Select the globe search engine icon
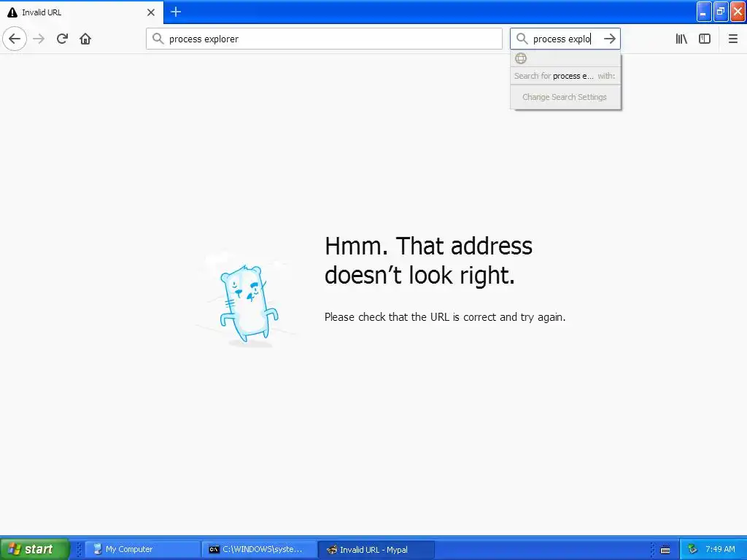Image resolution: width=747 pixels, height=560 pixels. coord(521,58)
